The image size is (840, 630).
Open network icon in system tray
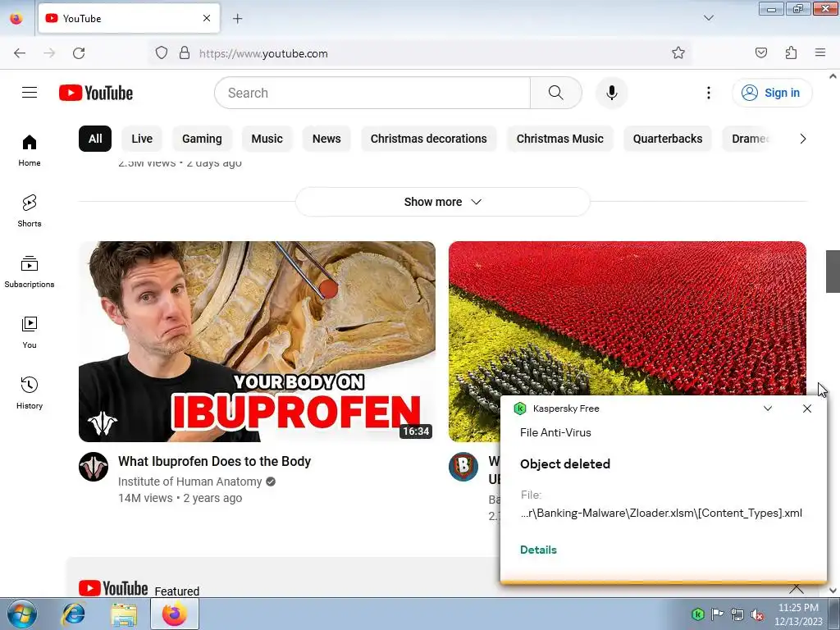pyautogui.click(x=737, y=614)
